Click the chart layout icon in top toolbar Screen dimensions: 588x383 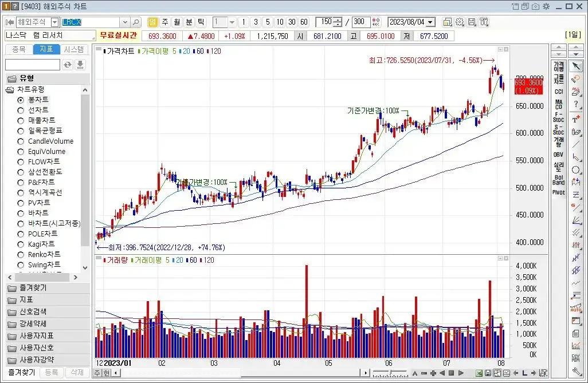448,22
